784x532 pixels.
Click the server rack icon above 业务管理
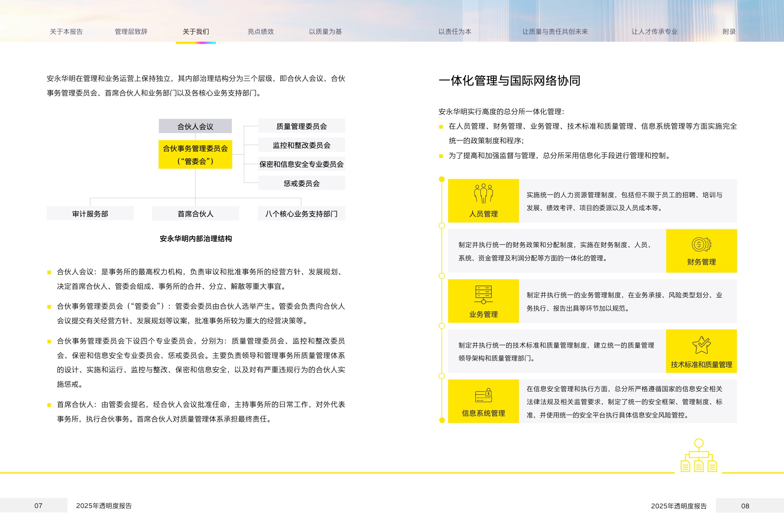click(x=483, y=295)
